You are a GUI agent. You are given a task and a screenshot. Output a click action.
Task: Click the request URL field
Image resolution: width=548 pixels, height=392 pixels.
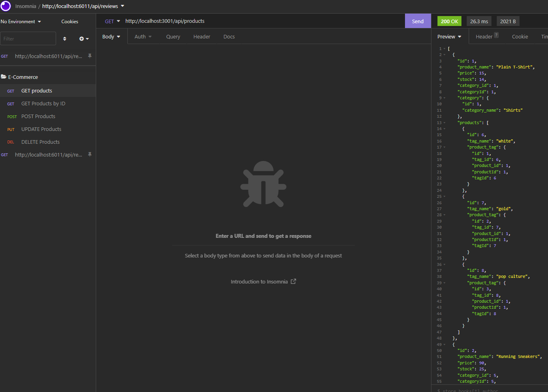(x=262, y=21)
